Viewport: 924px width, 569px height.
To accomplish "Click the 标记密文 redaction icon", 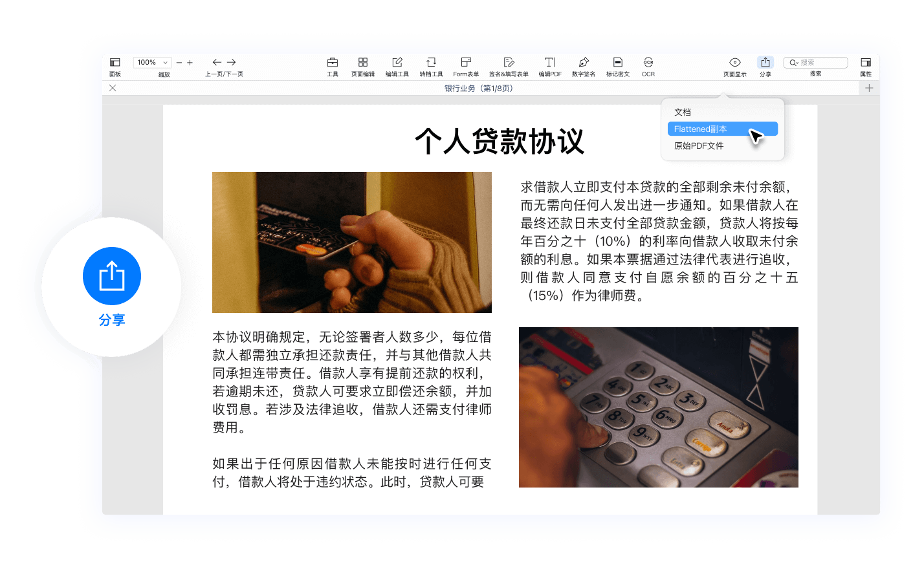I will [x=618, y=63].
